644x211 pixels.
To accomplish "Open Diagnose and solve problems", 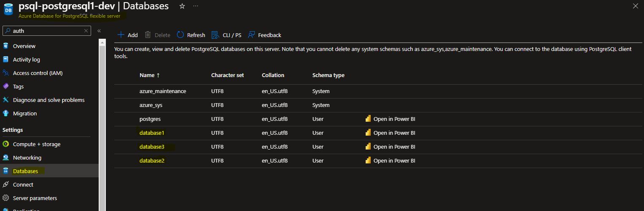I will point(49,100).
